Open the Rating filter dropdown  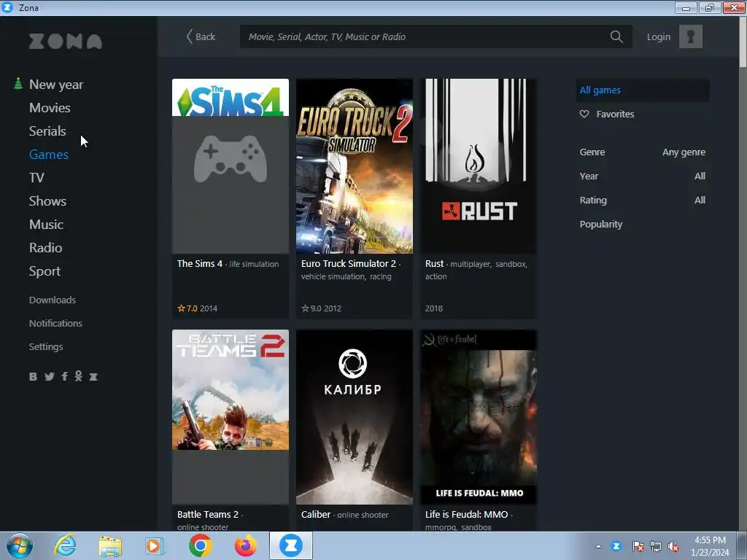(642, 200)
